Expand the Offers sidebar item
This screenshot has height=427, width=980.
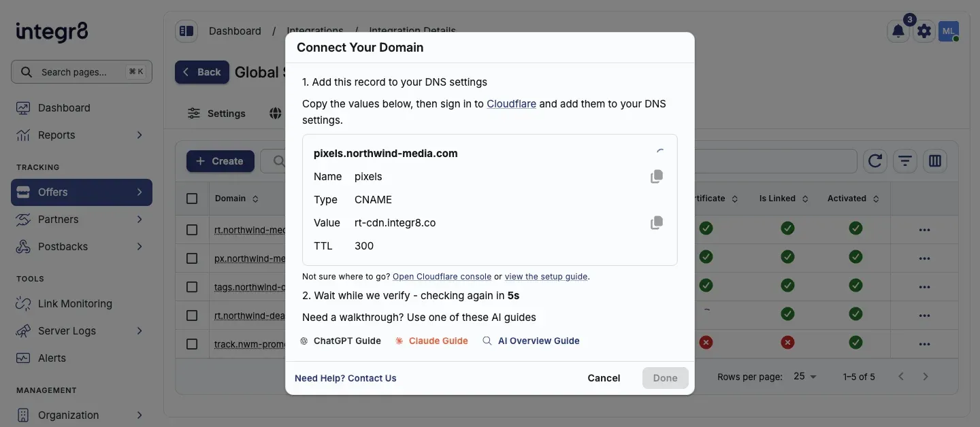(x=139, y=192)
